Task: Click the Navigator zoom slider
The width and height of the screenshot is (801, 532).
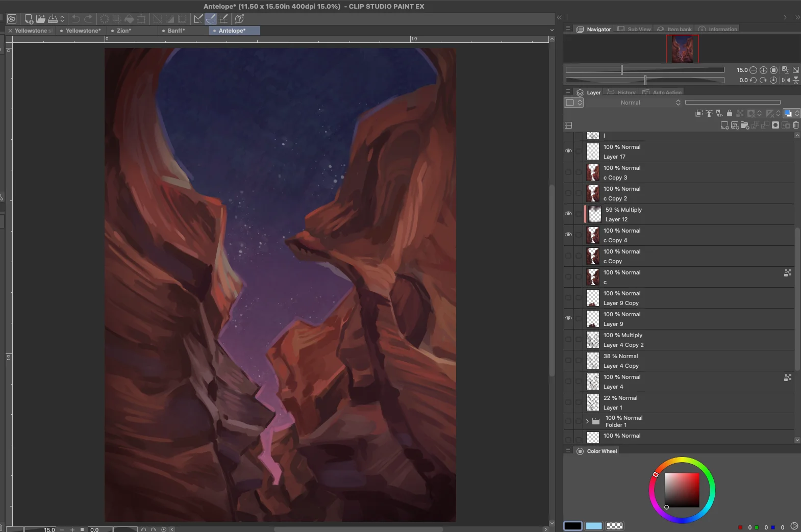Action: tap(645, 70)
